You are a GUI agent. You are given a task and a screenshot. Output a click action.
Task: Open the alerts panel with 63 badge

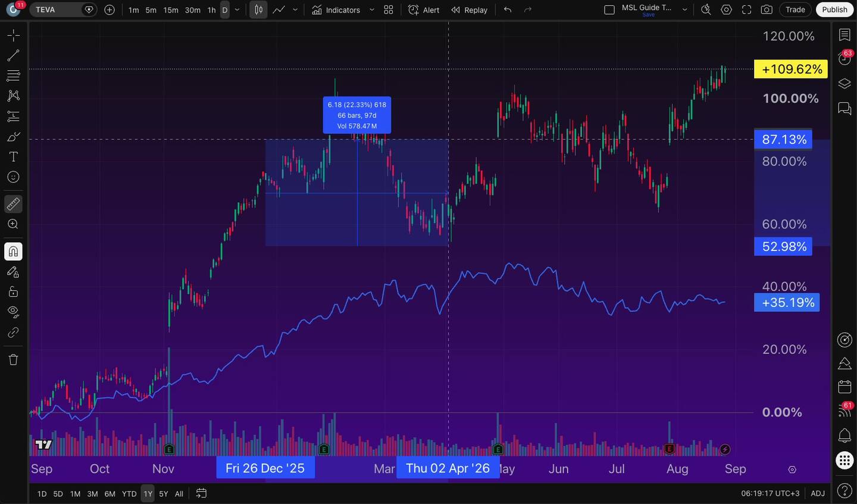(845, 58)
